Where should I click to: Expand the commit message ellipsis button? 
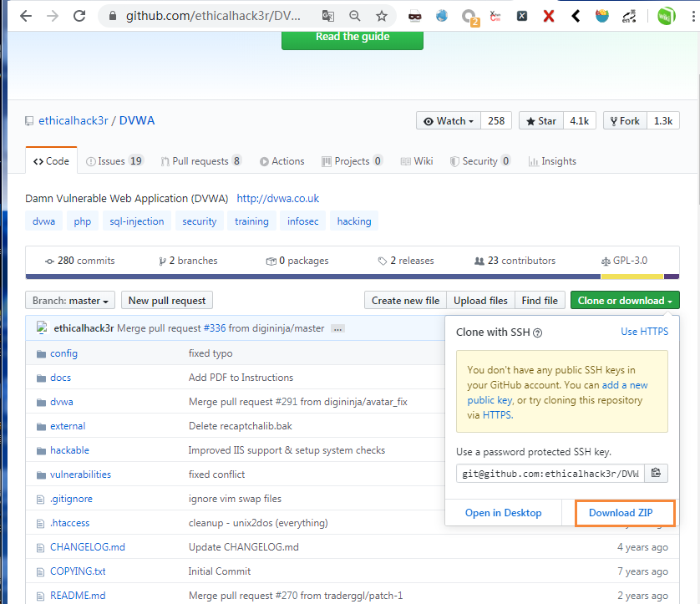pyautogui.click(x=338, y=328)
